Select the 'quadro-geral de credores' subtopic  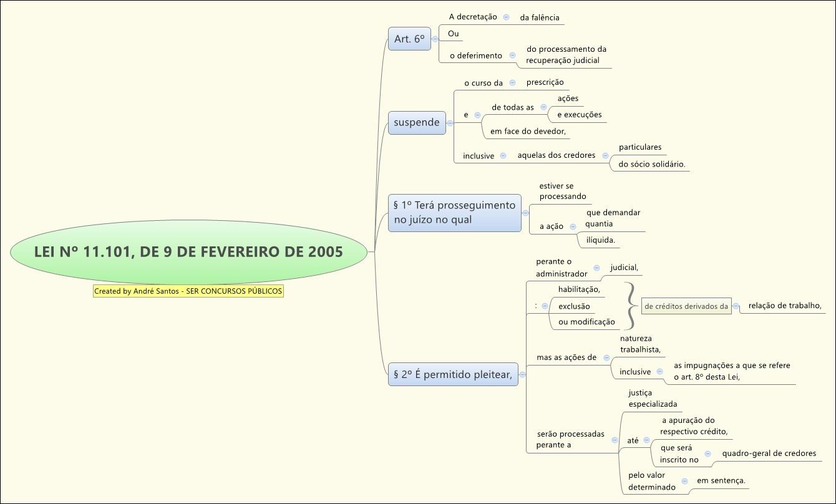[x=769, y=453]
